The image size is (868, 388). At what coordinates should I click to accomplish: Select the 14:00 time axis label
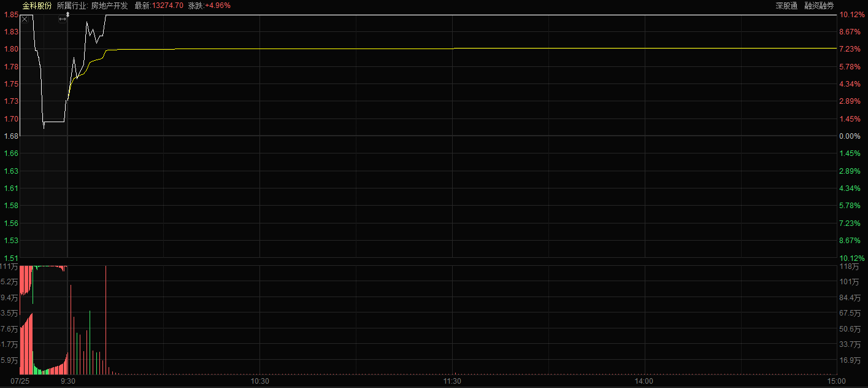644,381
